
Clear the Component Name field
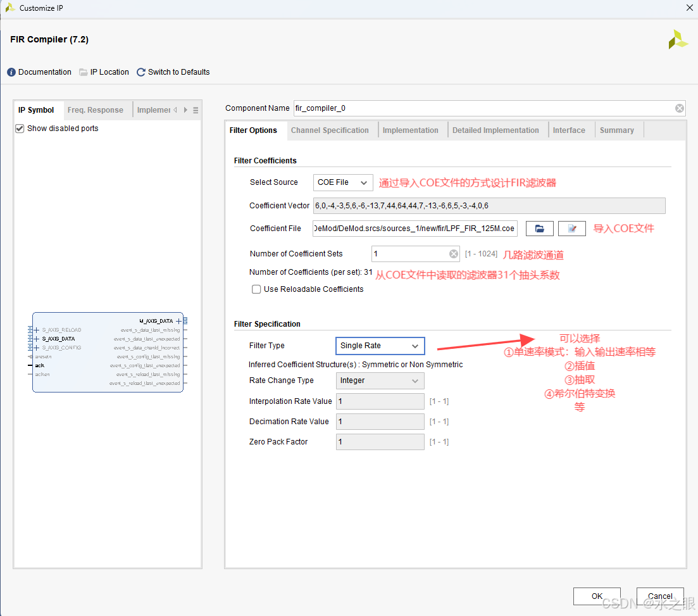(x=679, y=108)
